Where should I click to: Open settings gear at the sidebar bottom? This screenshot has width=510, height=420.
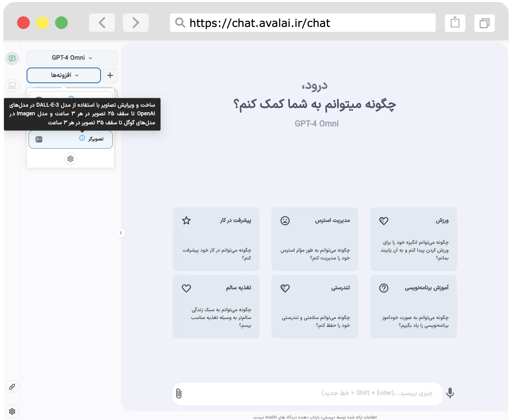click(12, 411)
